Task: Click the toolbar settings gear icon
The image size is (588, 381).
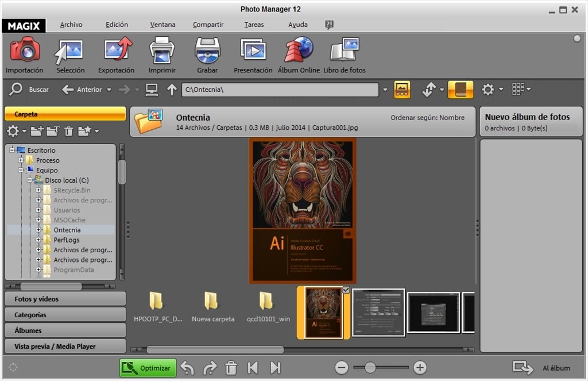Action: pyautogui.click(x=488, y=90)
